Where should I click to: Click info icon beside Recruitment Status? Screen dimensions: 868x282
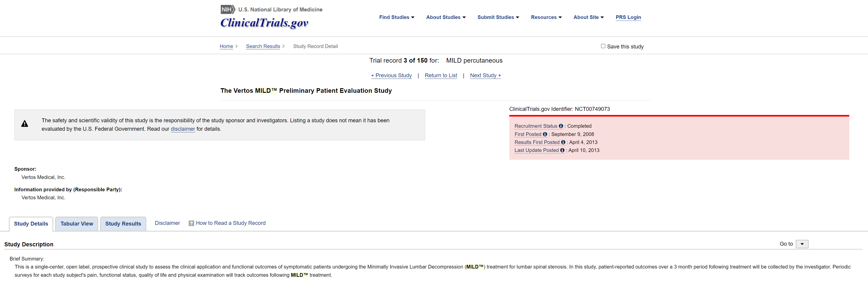pos(561,126)
